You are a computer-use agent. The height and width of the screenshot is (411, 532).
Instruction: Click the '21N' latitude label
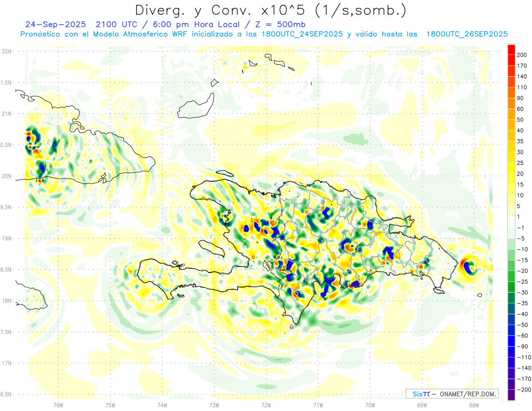[x=7, y=114]
